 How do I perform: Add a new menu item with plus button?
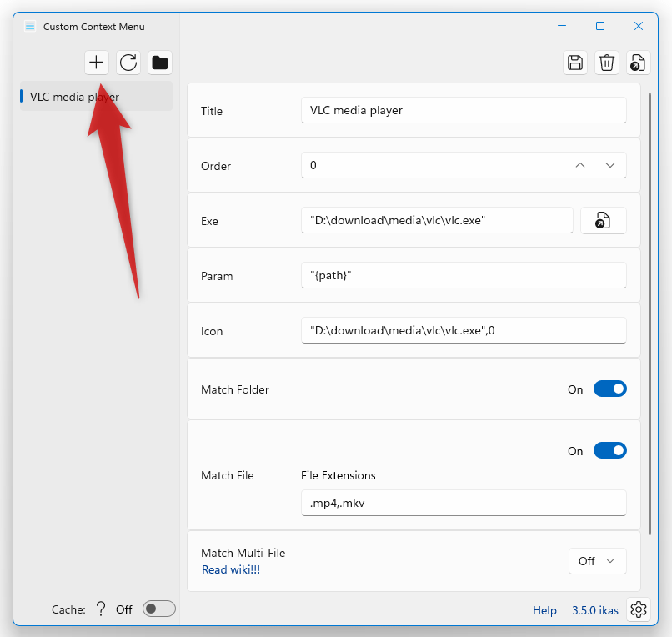pyautogui.click(x=97, y=63)
